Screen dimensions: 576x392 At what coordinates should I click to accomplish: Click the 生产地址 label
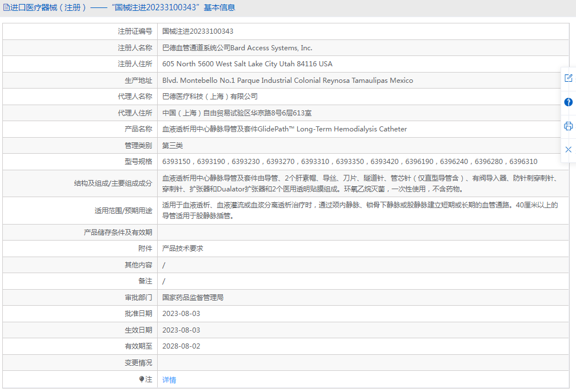pyautogui.click(x=138, y=81)
